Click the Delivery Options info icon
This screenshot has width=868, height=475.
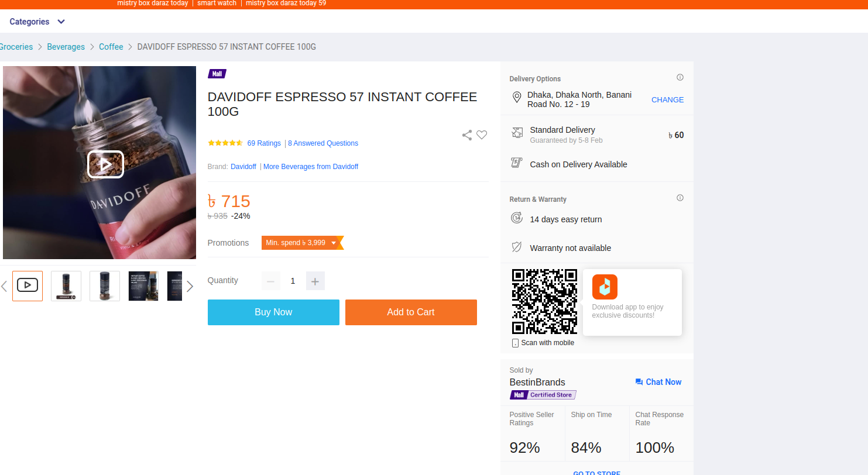[x=680, y=78]
